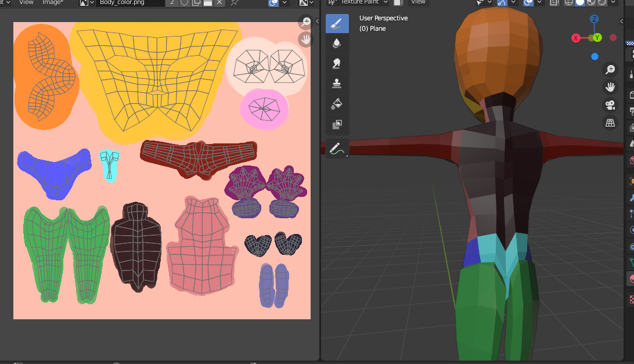Open the Texture Paint mode dropdown
This screenshot has width=634, height=364.
coord(358,2)
